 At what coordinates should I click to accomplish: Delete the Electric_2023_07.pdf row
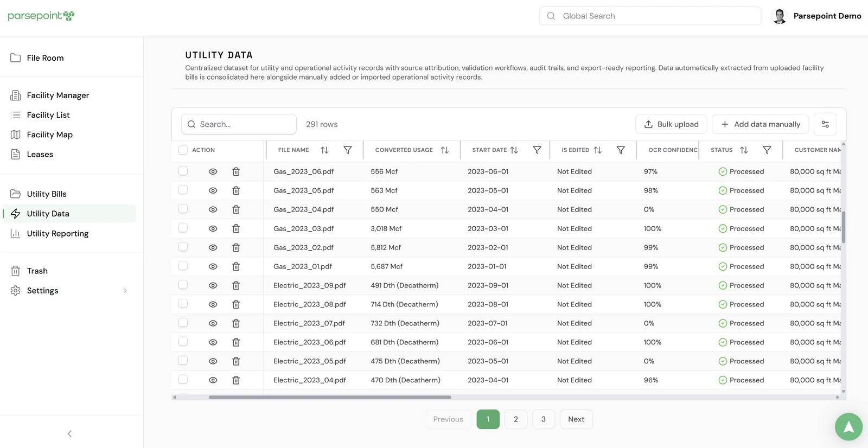point(236,323)
